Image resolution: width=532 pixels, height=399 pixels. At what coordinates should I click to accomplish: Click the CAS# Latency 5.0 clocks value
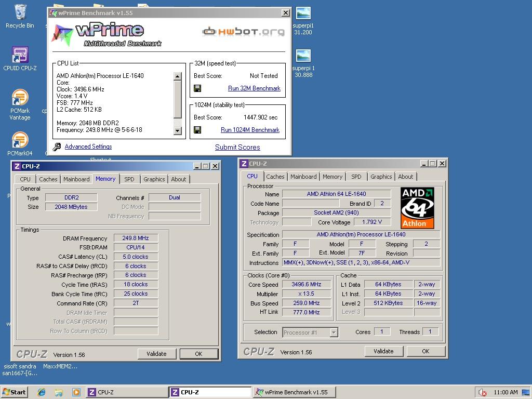pos(136,257)
